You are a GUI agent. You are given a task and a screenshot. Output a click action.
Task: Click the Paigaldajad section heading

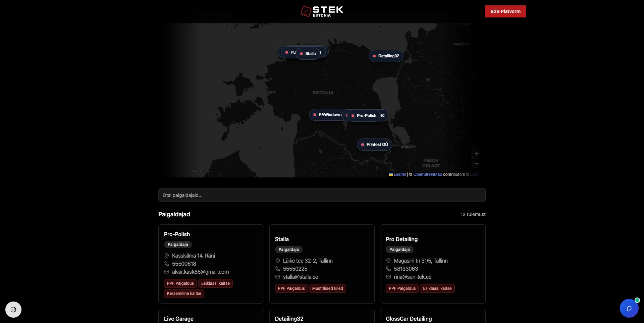coord(174,214)
